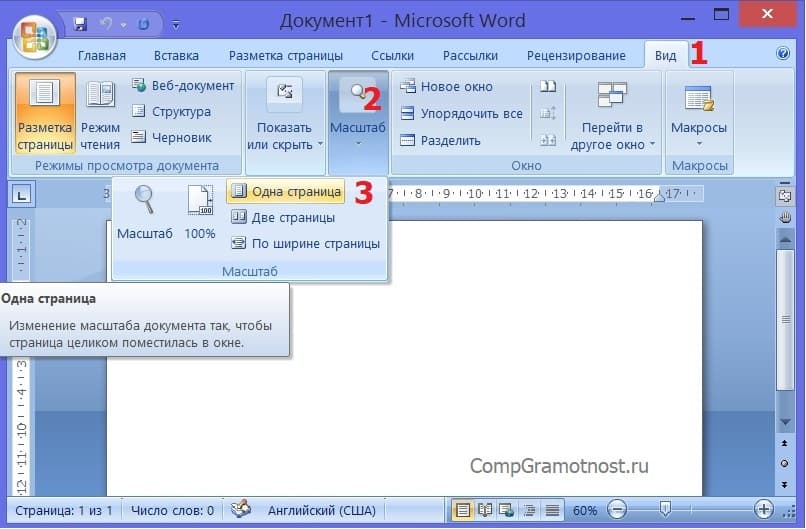This screenshot has height=529, width=806.
Task: Switch to Черновик draft view
Action: click(172, 137)
